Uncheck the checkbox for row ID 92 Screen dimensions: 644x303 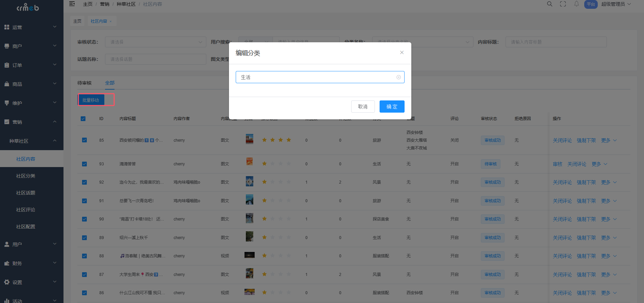tap(84, 182)
